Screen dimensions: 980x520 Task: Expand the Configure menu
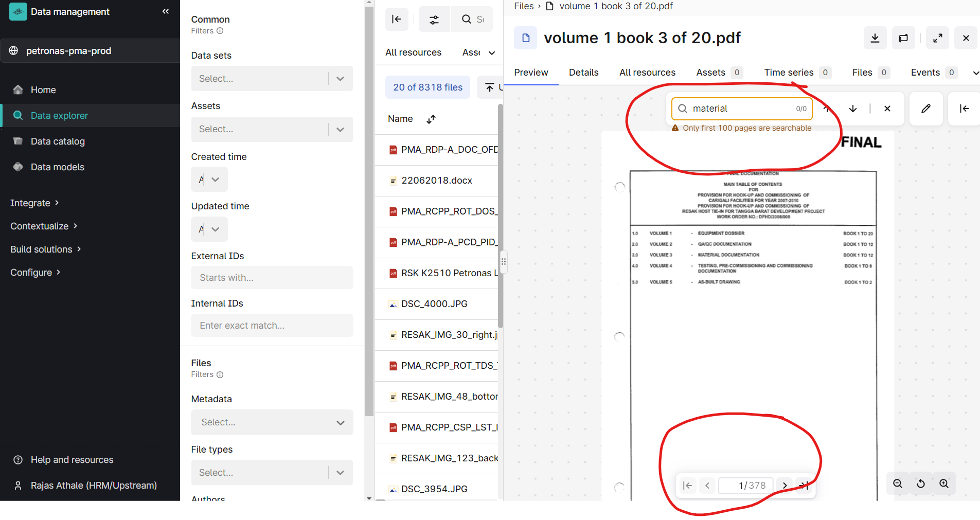35,273
